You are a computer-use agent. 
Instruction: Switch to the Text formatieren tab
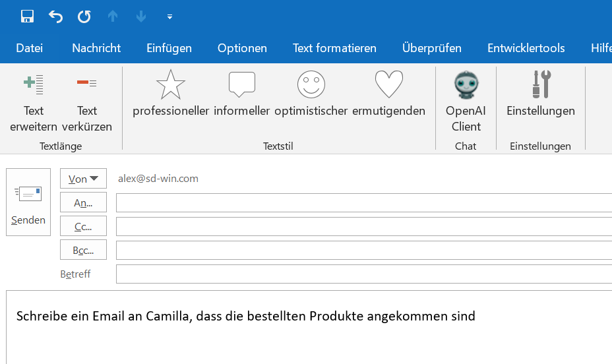point(334,48)
